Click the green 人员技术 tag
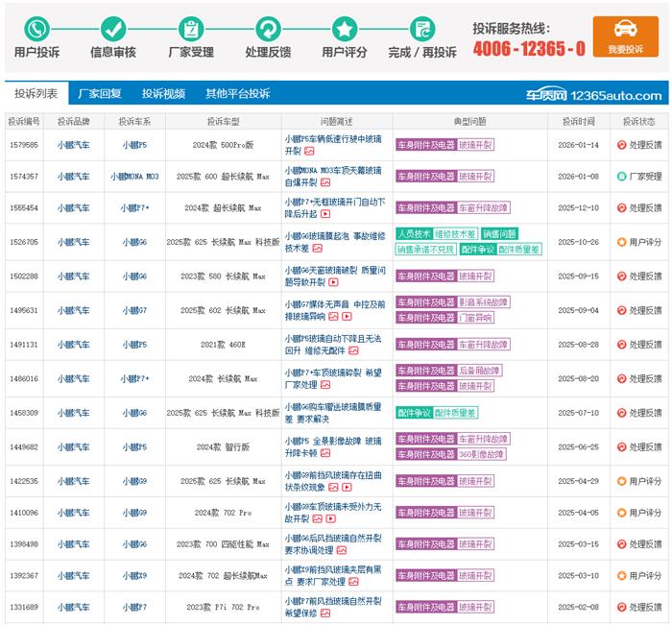This screenshot has height=625, width=672. tap(414, 233)
